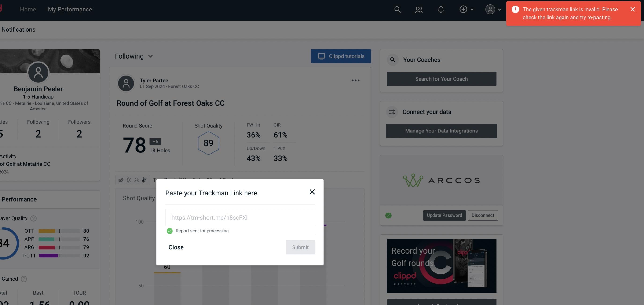Click the user profile icon

pyautogui.click(x=490, y=9)
